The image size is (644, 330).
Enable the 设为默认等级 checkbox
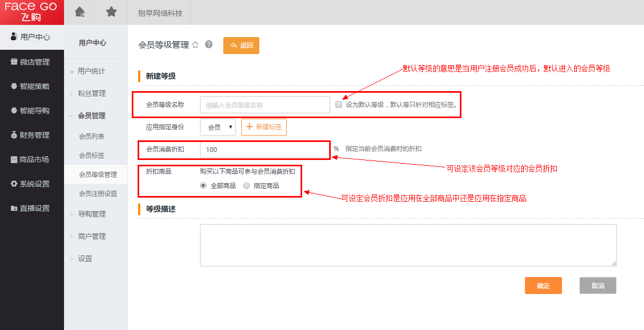pyautogui.click(x=339, y=105)
